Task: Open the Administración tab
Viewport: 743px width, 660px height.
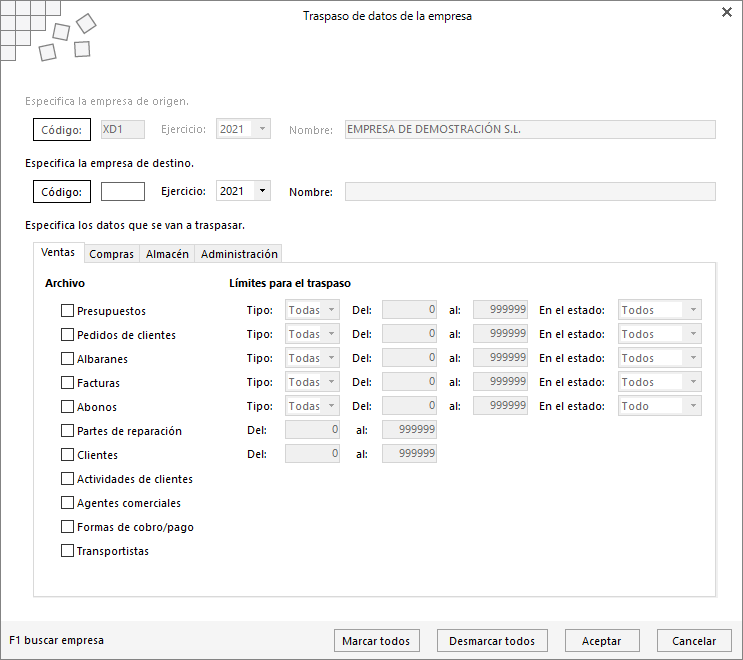Action: point(239,254)
